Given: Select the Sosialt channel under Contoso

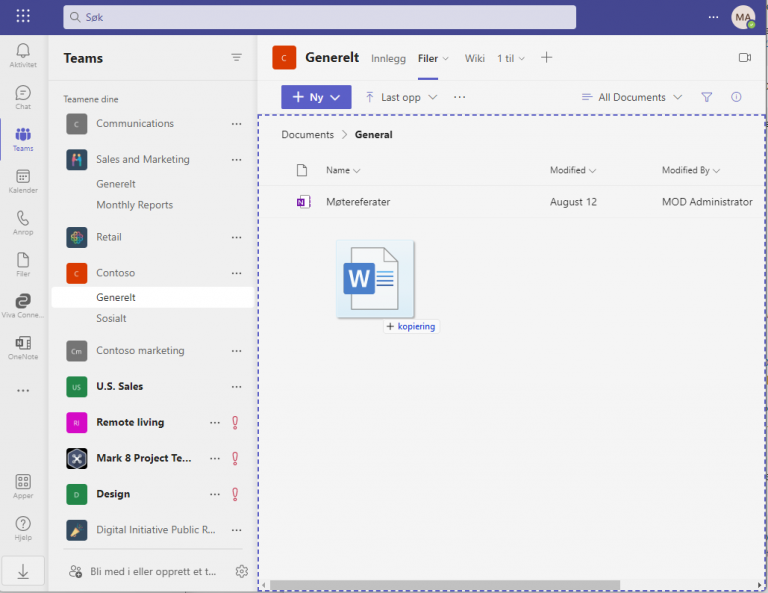Looking at the screenshot, I should coord(111,318).
